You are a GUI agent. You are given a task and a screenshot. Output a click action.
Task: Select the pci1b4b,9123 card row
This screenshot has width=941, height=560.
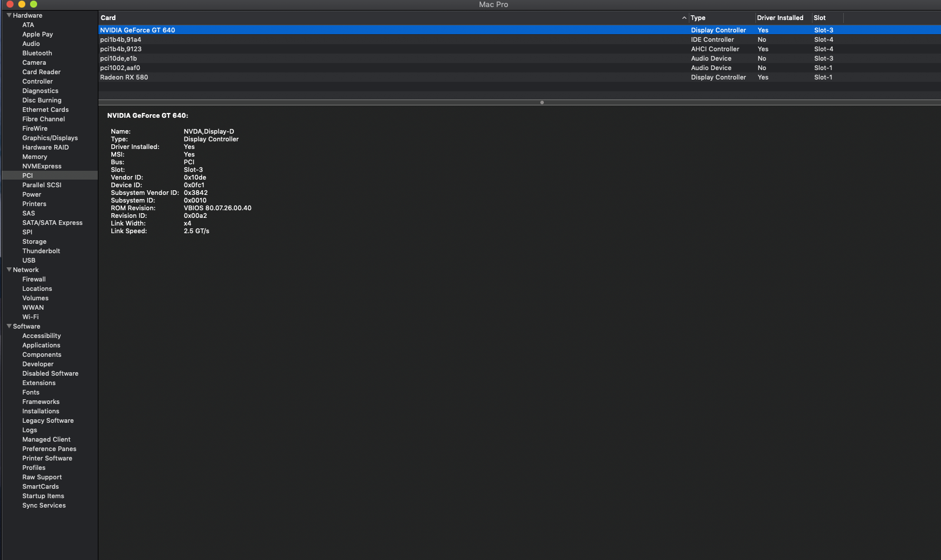520,49
